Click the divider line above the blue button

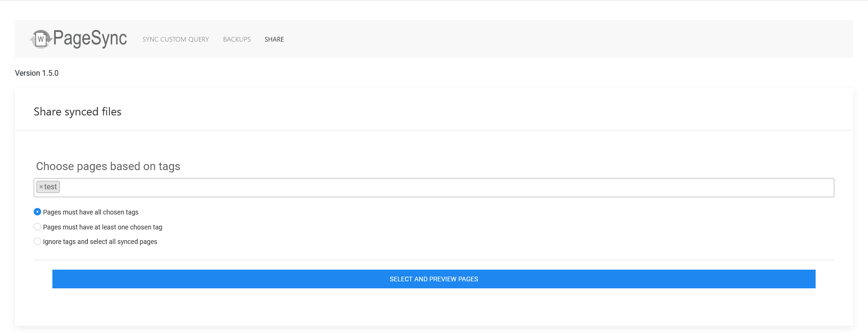point(434,260)
